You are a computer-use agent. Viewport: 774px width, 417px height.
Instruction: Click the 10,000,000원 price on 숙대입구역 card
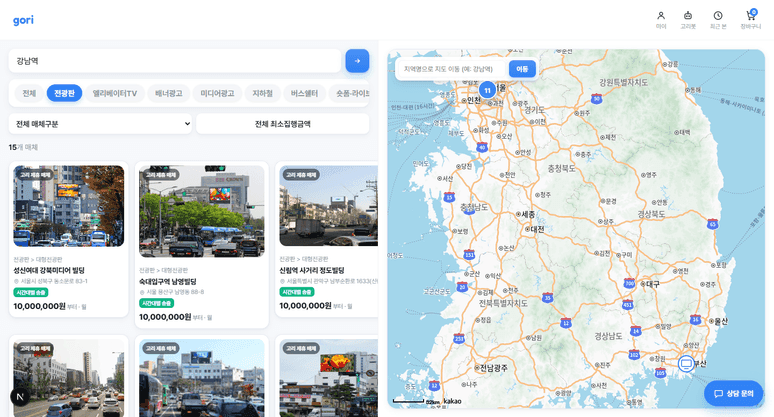point(165,317)
